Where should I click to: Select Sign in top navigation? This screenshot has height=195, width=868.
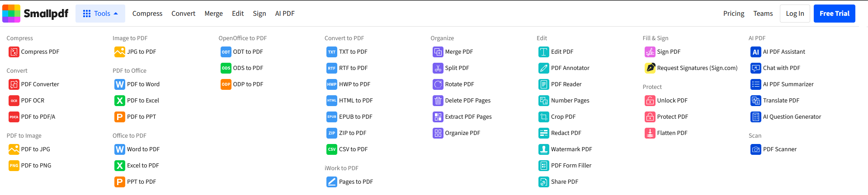pos(259,14)
